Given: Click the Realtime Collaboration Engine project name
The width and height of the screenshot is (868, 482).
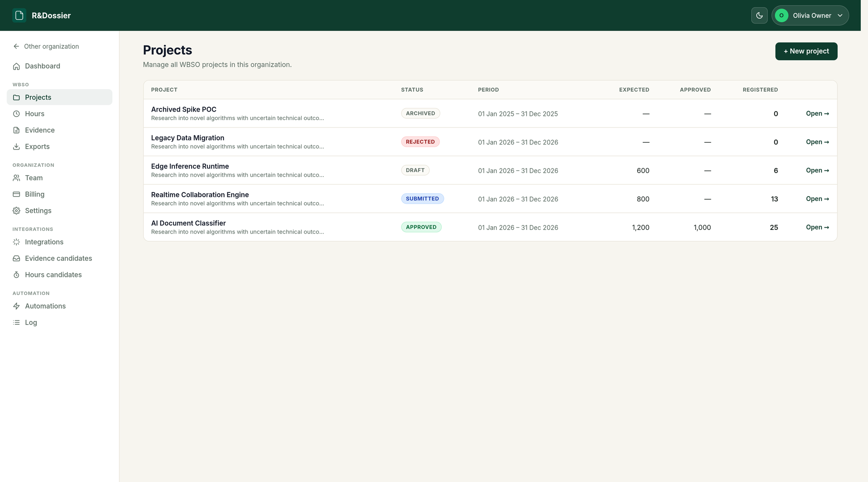Looking at the screenshot, I should (x=200, y=195).
